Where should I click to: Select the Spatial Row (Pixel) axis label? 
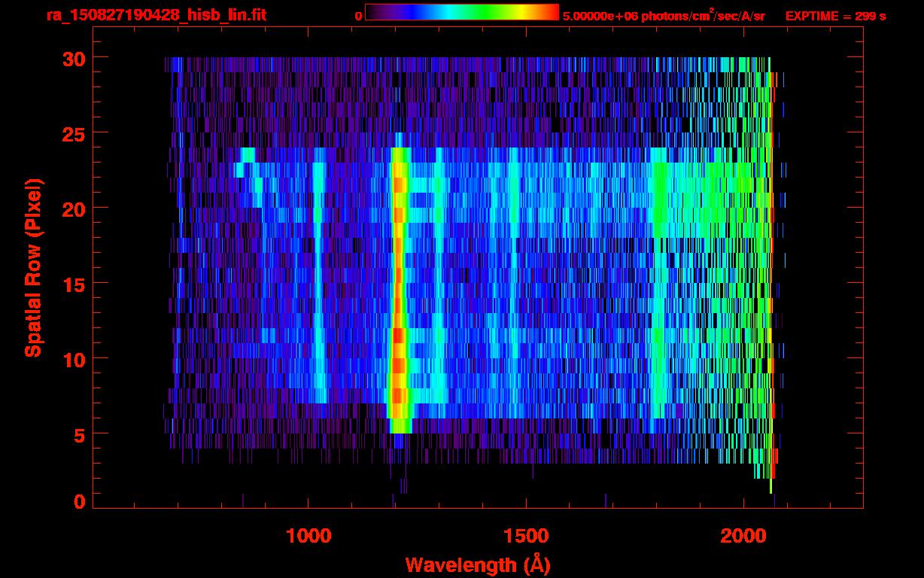[33, 267]
